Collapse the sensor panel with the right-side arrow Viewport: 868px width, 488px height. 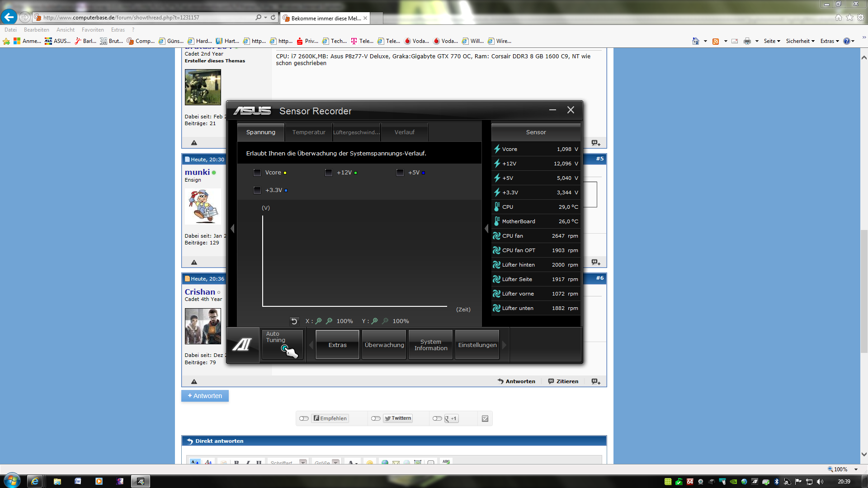486,229
